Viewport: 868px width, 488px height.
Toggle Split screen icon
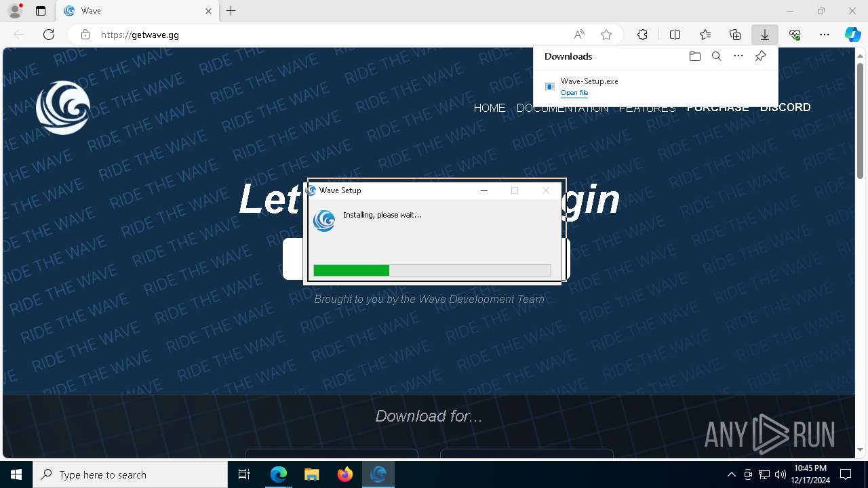point(675,35)
